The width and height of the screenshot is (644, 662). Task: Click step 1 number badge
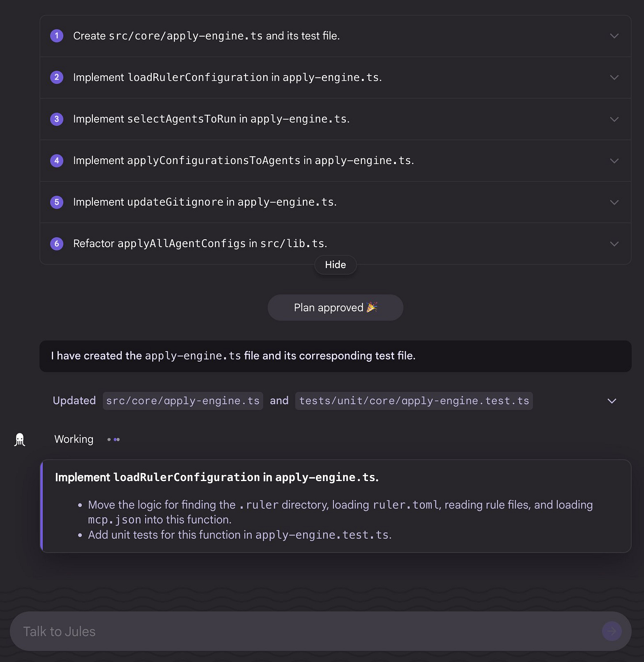57,36
